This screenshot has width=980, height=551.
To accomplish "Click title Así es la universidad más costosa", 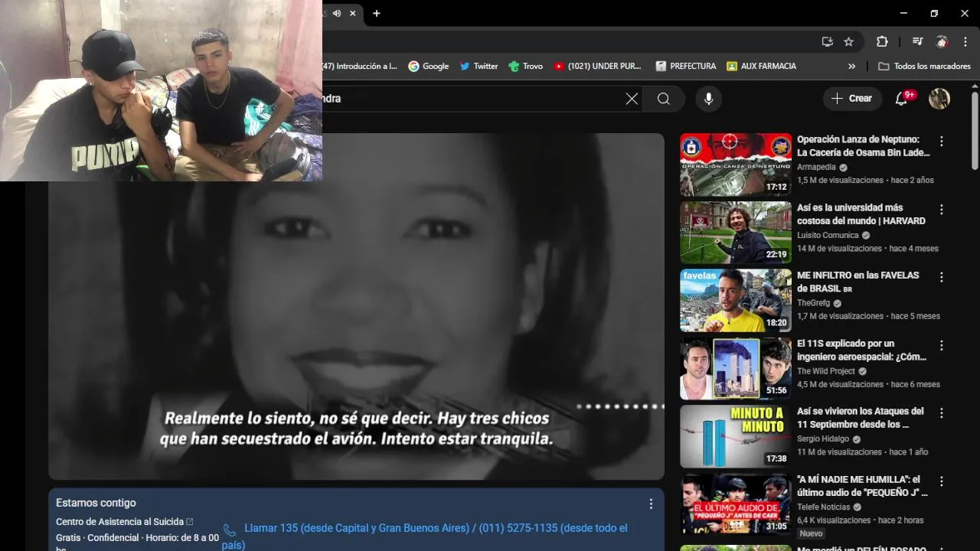I will (x=861, y=214).
